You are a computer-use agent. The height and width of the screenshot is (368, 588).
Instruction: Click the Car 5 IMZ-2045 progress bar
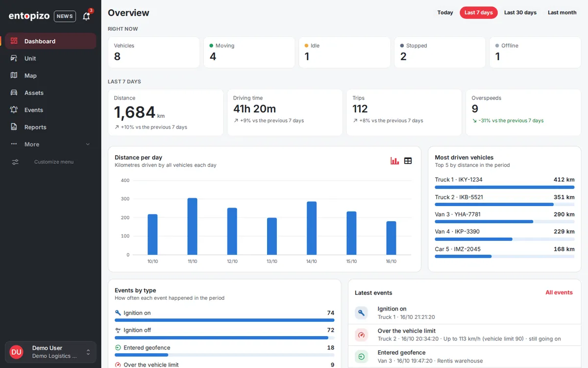505,257
